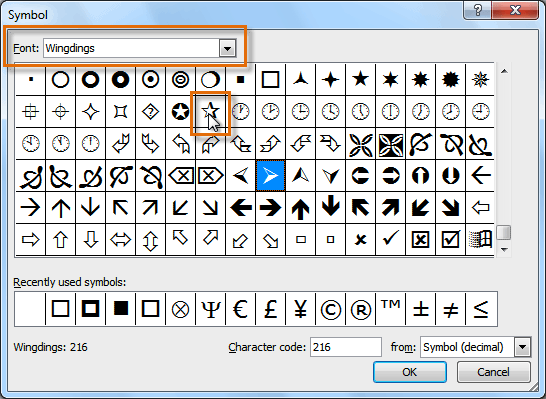Image resolution: width=546 pixels, height=399 pixels.
Task: Select the twelve-pointed burst star symbol
Action: (x=450, y=80)
